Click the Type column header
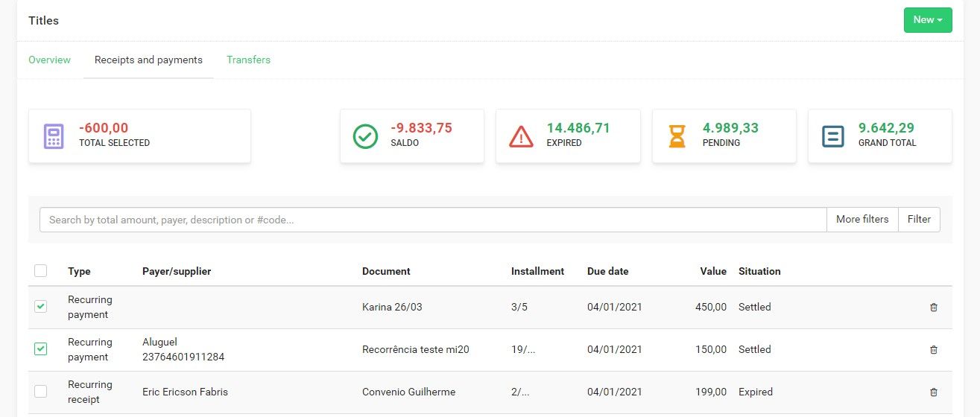The height and width of the screenshot is (417, 980). click(x=79, y=271)
